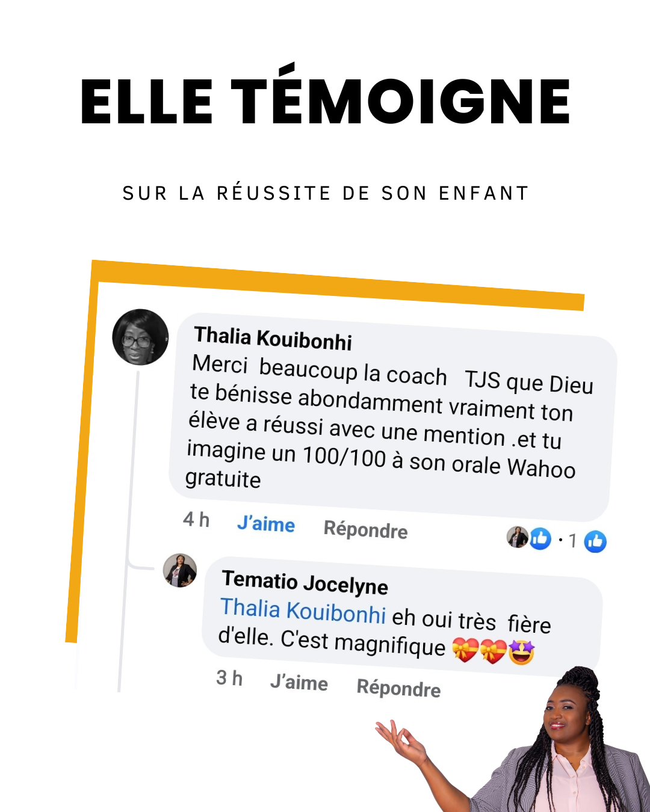Click the 3 h reply timestamp
The width and height of the screenshot is (650, 812).
(229, 678)
